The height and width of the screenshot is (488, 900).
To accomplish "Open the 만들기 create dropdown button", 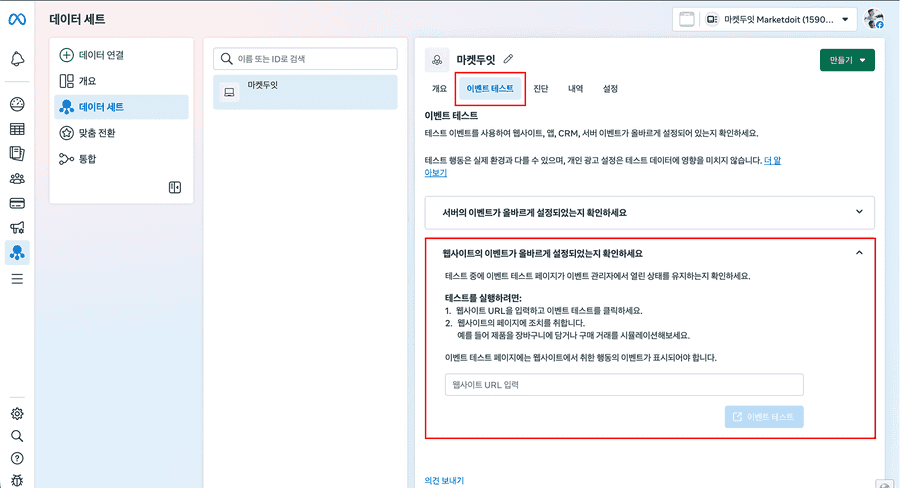I will pos(847,60).
